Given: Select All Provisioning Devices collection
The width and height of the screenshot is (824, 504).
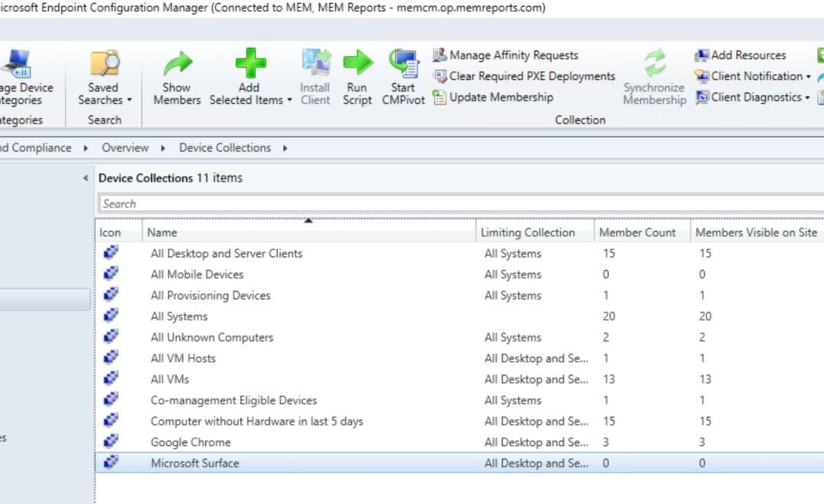Looking at the screenshot, I should pos(211,295).
